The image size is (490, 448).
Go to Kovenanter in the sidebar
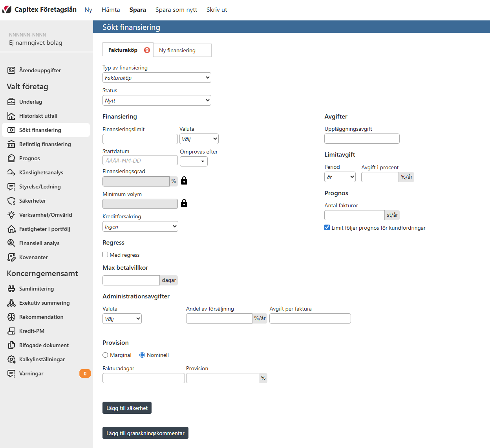33,257
